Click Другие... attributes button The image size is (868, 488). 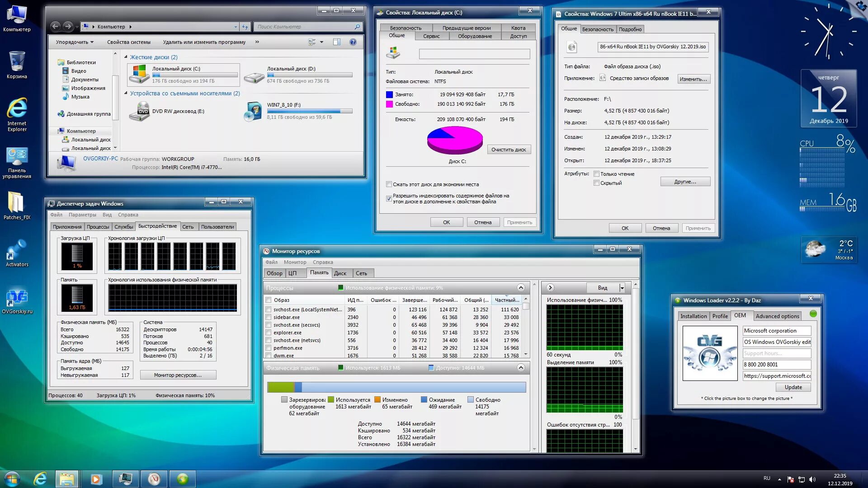(685, 182)
